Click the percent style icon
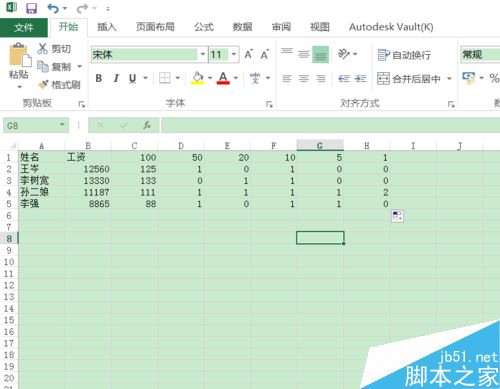 tap(494, 78)
